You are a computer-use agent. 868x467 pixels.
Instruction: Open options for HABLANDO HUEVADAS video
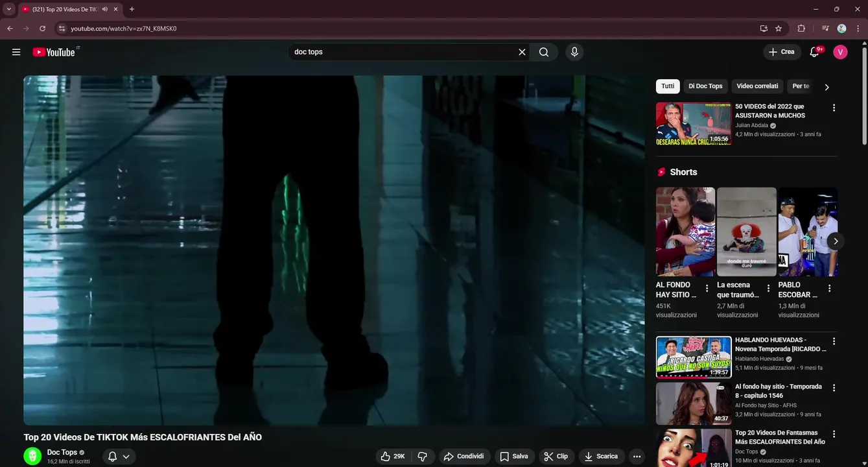coord(834,341)
